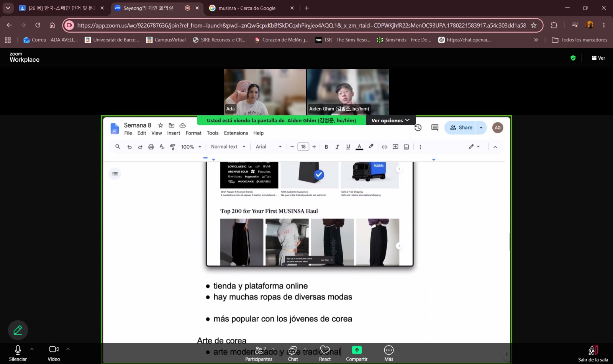Open the Format menu in Docs
613x364 pixels.
point(193,133)
